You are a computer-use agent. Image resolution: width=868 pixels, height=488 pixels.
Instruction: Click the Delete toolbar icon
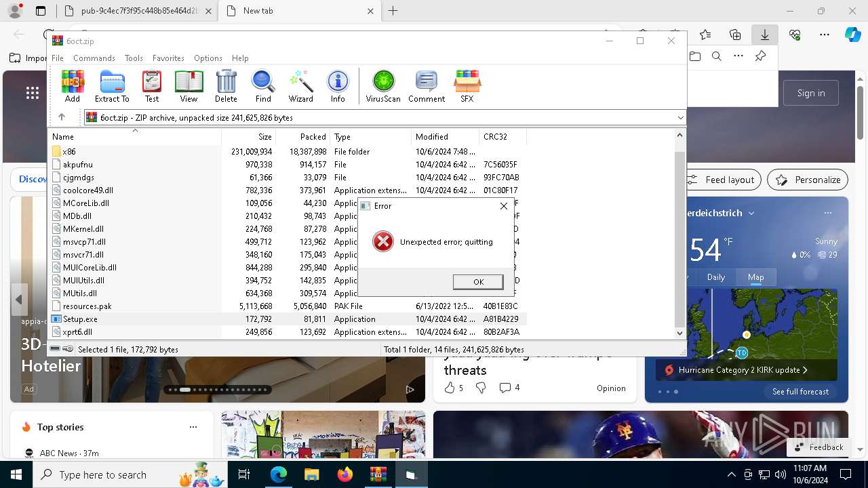click(226, 86)
